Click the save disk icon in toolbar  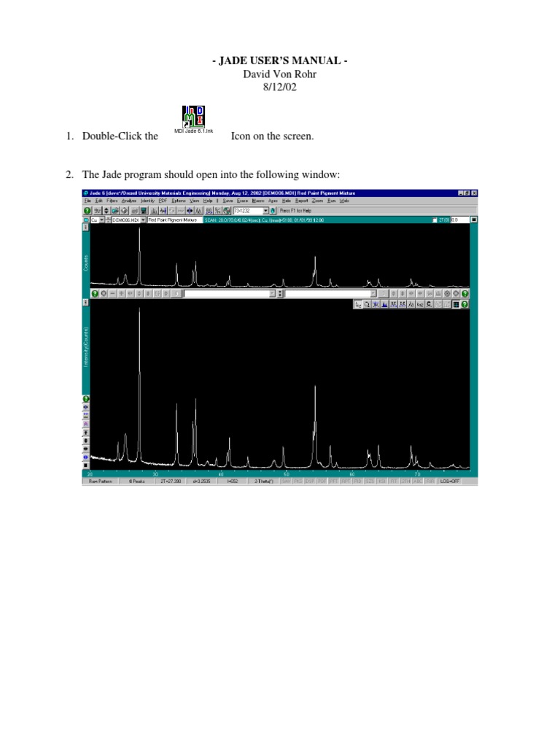point(144,211)
